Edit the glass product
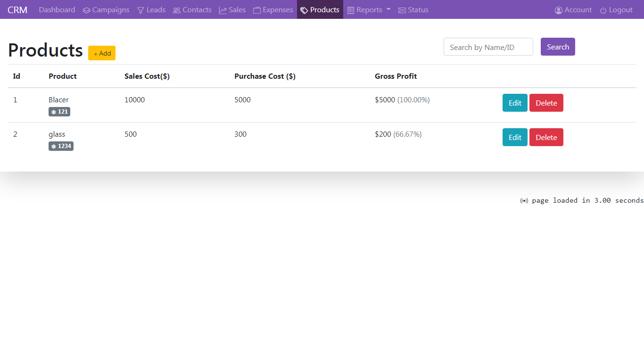This screenshot has height=362, width=644. pos(515,137)
